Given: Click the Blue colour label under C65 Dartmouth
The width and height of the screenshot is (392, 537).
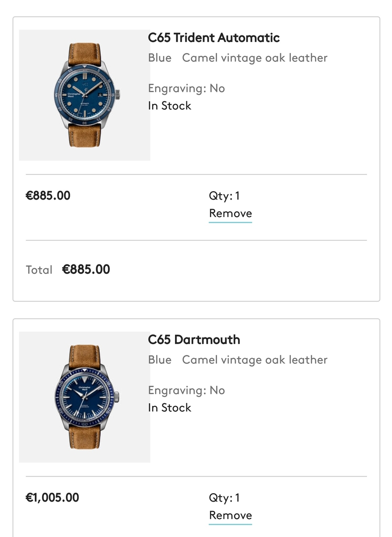Looking at the screenshot, I should pos(160,360).
